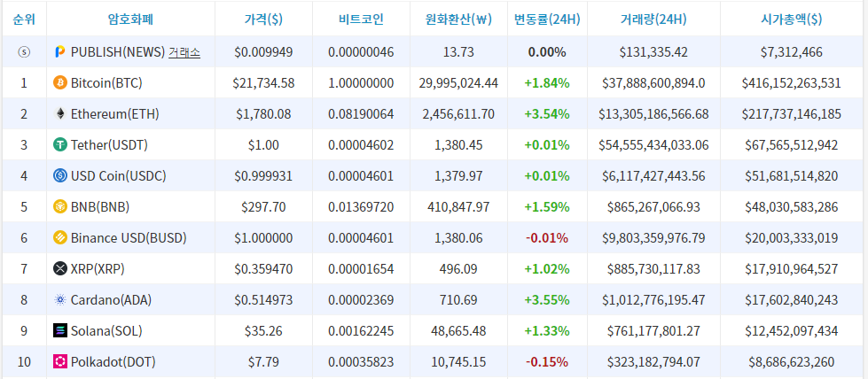Sort by the 순위 column header
This screenshot has width=868, height=379.
click(x=24, y=19)
